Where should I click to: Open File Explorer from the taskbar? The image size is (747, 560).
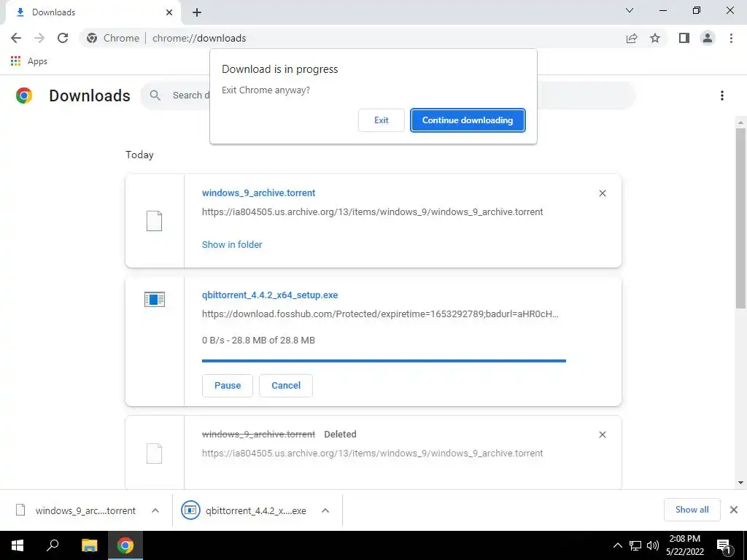[x=89, y=545]
